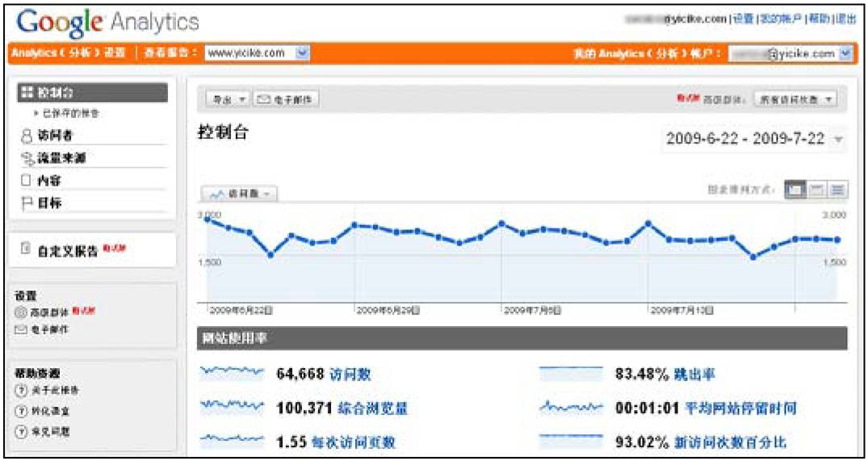Screen dimensions: 868x461
Task: Click the 跳出率 metric link
Action: (x=694, y=375)
